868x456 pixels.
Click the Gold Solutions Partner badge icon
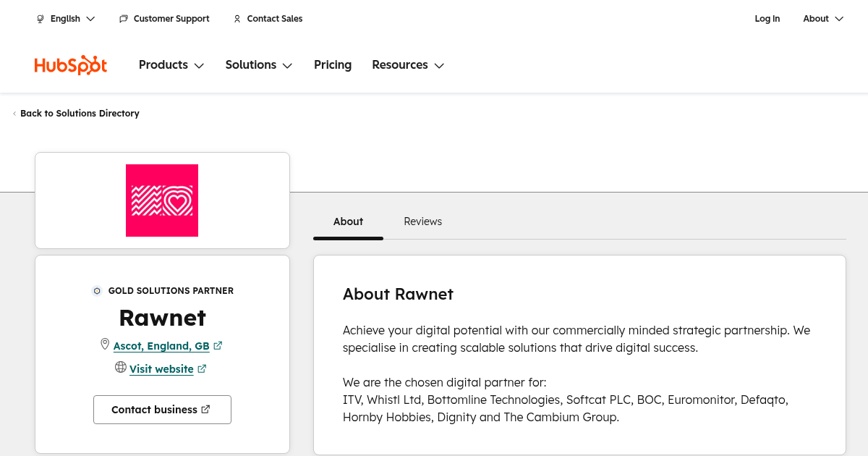point(97,291)
